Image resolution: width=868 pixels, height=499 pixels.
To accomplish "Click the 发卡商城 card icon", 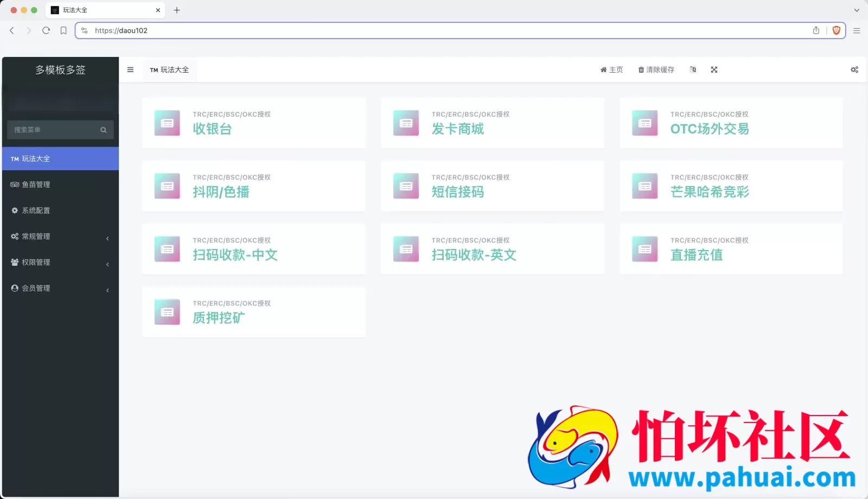I will click(406, 123).
